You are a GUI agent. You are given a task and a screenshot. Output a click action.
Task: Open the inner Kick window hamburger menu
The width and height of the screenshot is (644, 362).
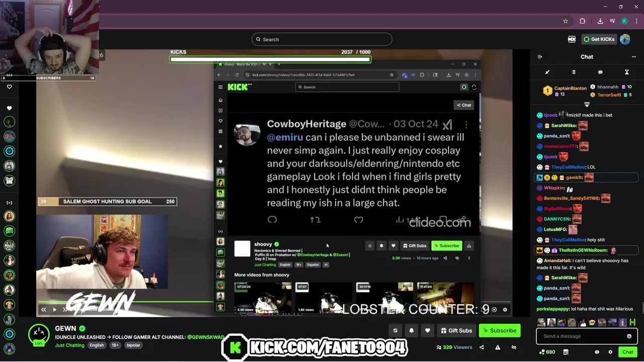[220, 87]
